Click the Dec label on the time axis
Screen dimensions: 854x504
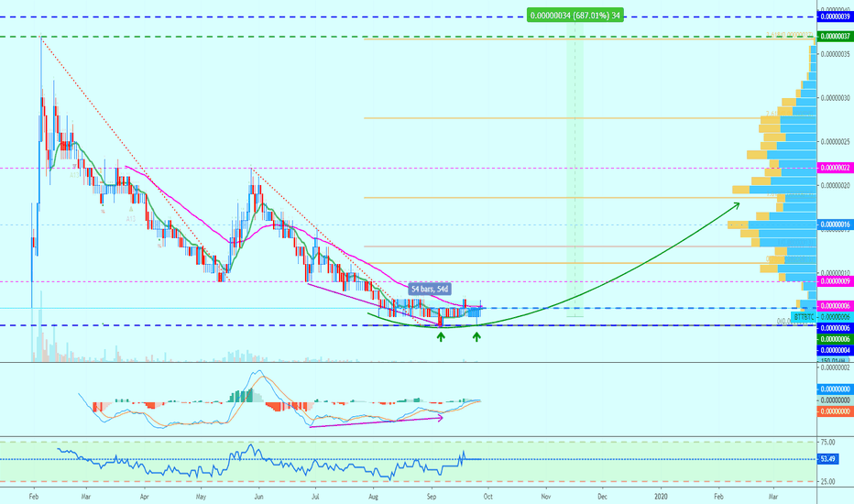602,497
